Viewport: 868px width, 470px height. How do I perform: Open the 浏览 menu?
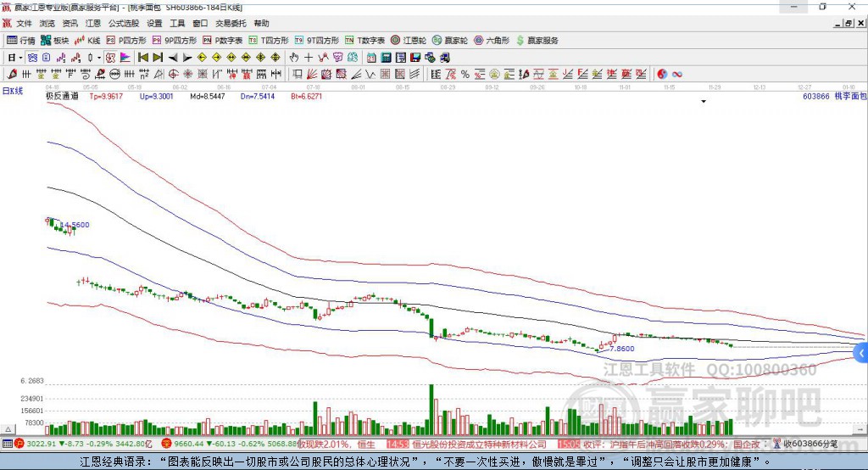click(47, 23)
